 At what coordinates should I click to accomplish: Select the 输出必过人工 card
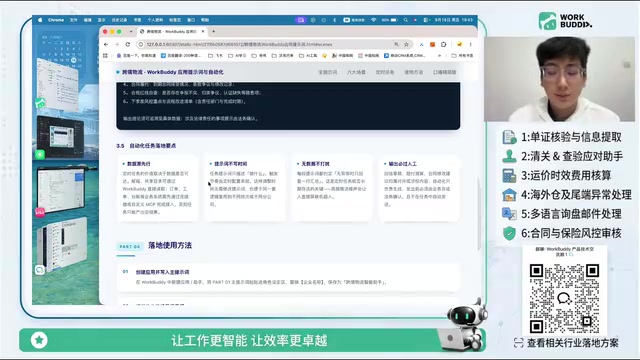pyautogui.click(x=419, y=188)
